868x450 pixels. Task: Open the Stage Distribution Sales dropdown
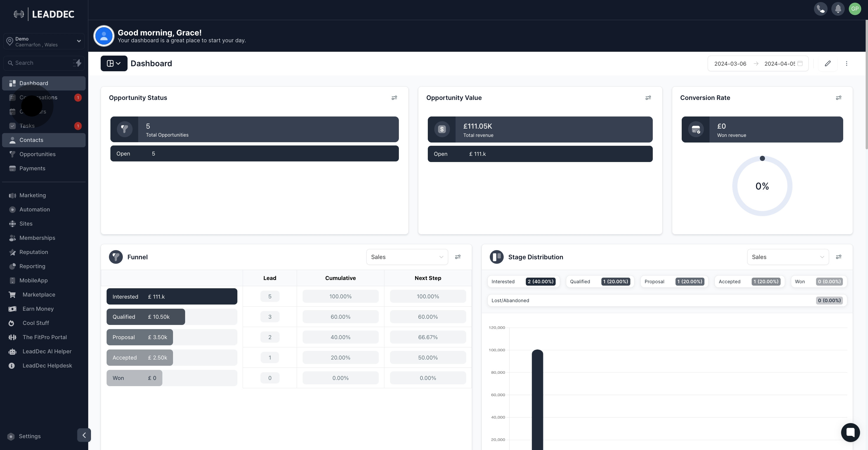[x=787, y=257]
